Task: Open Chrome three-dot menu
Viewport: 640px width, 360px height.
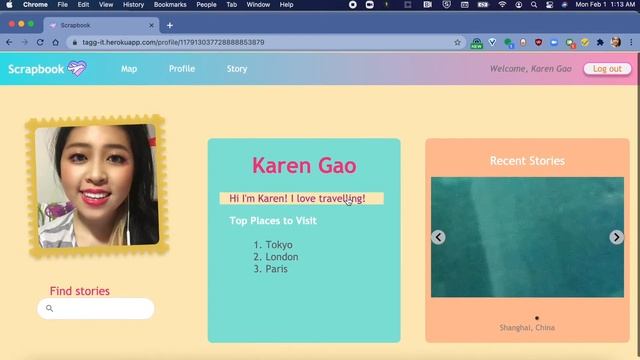Action: [631, 42]
